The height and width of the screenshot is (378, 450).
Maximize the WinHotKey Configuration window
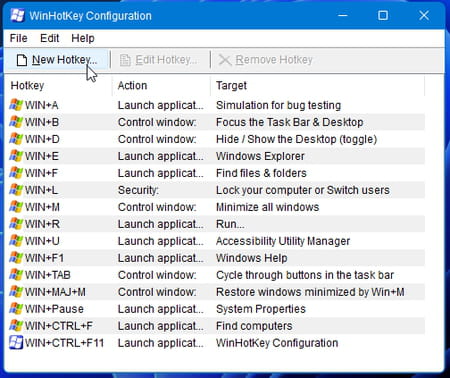[383, 15]
